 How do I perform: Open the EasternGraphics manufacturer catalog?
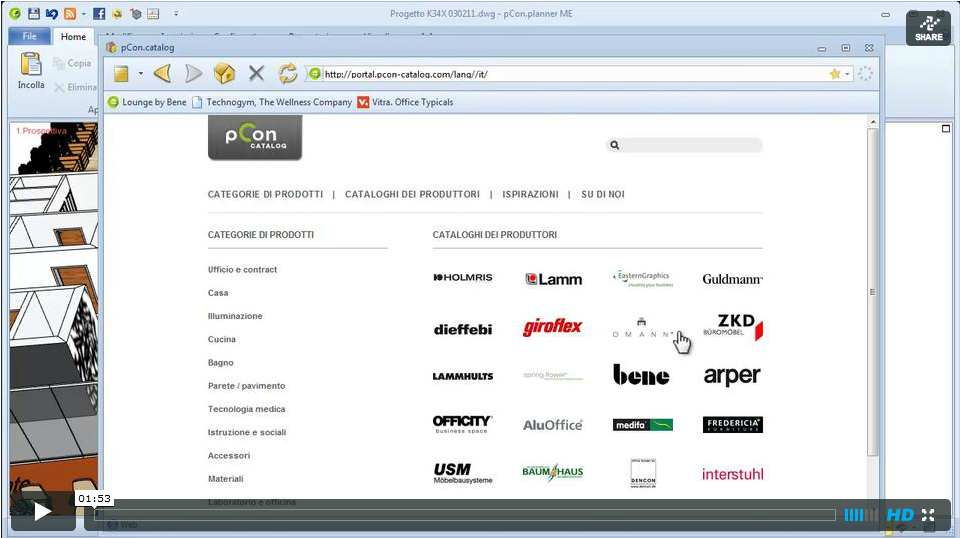643,279
